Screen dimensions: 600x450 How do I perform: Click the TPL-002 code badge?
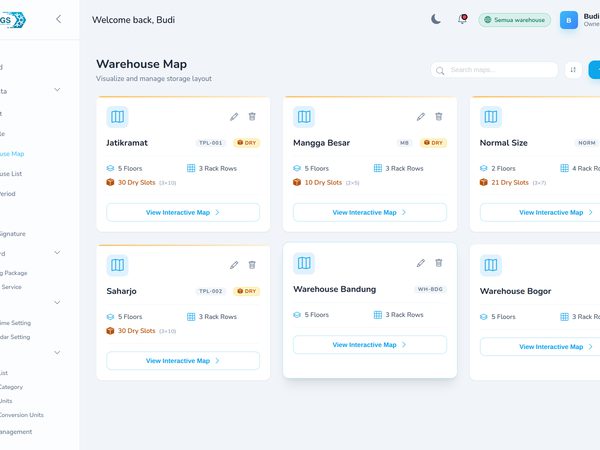click(x=210, y=291)
